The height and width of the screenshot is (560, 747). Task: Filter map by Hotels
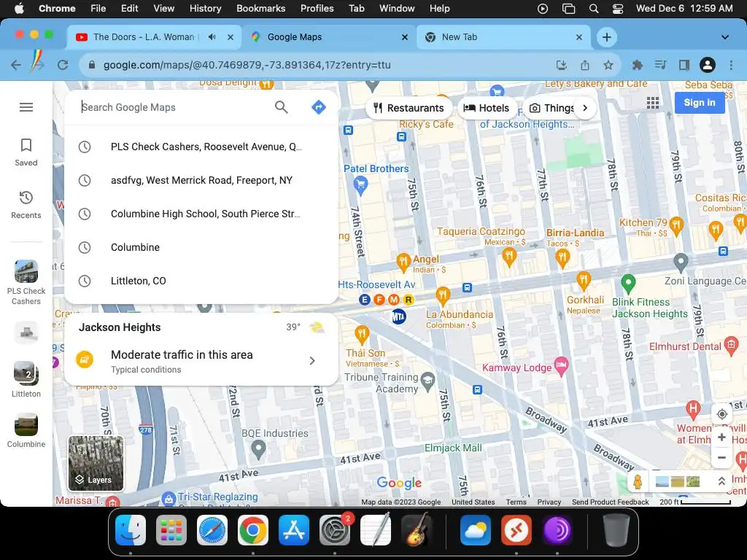(487, 108)
